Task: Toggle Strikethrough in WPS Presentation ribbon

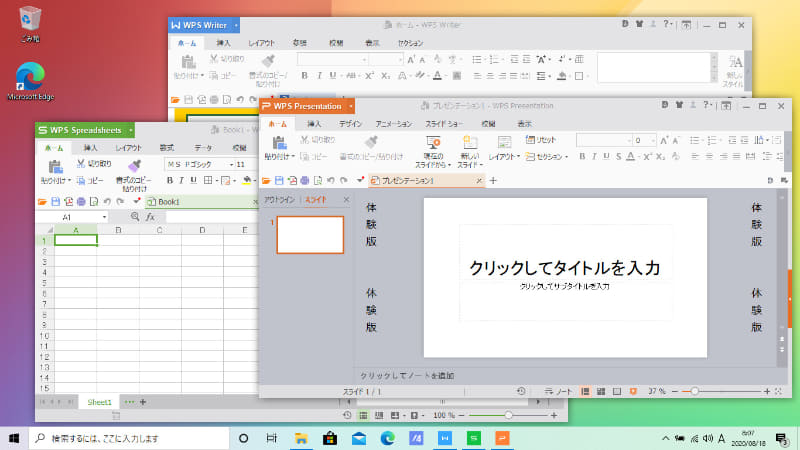Action: pos(618,157)
